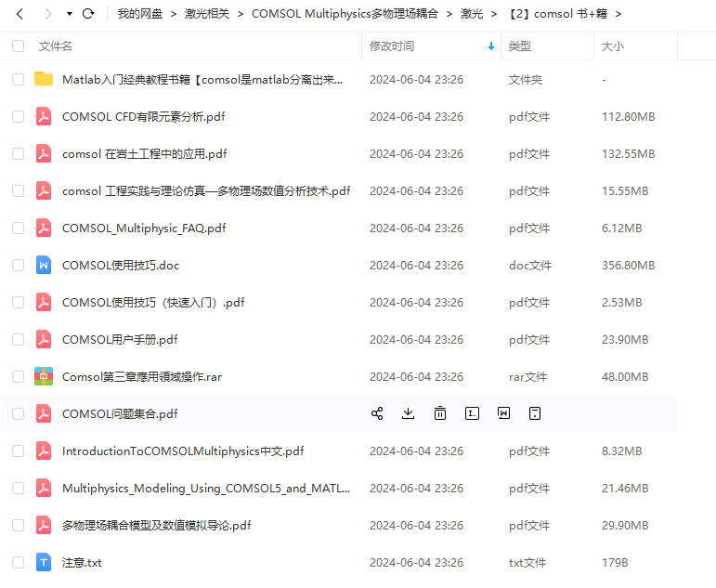Check the 注意.txt checkbox

coord(19,562)
